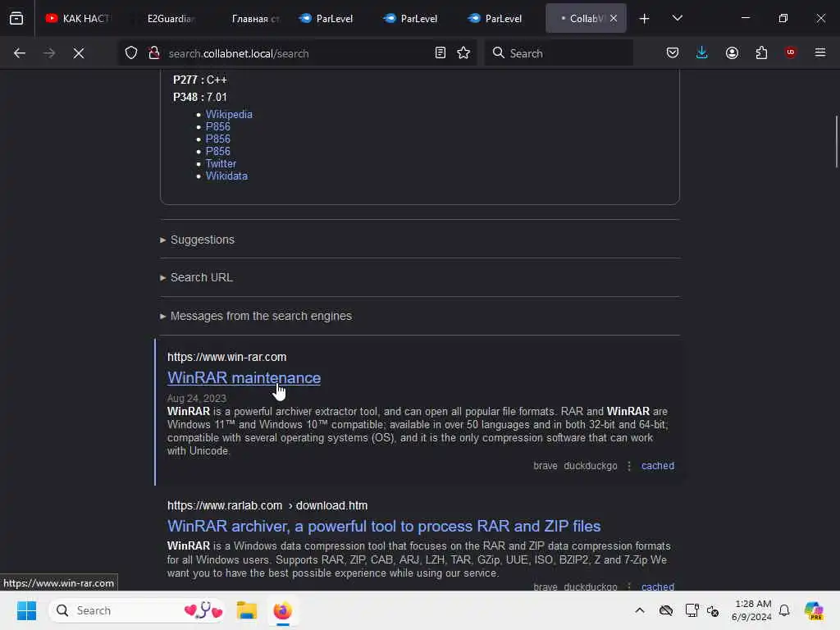Switch to the third ParLevel tab
This screenshot has width=840, height=630.
(496, 18)
